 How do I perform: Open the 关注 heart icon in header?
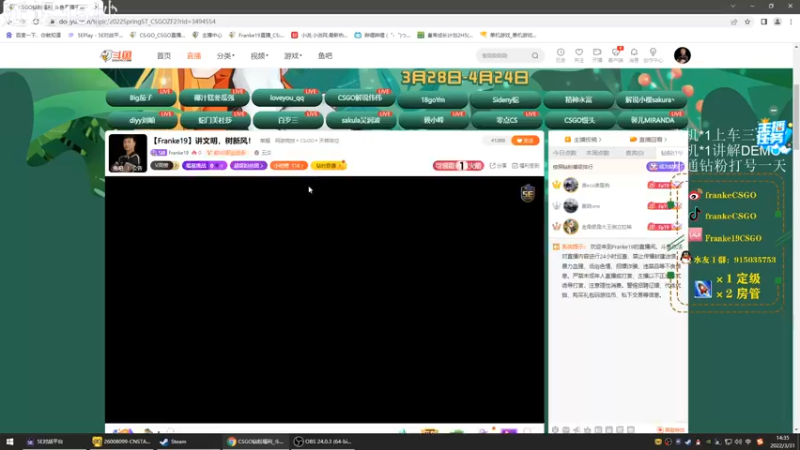click(x=579, y=55)
